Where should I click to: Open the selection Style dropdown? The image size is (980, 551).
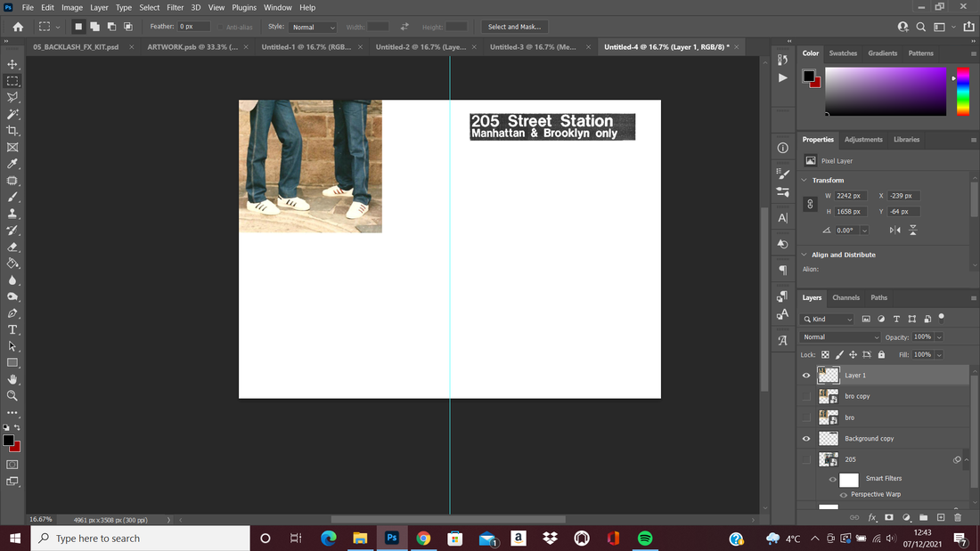[313, 27]
